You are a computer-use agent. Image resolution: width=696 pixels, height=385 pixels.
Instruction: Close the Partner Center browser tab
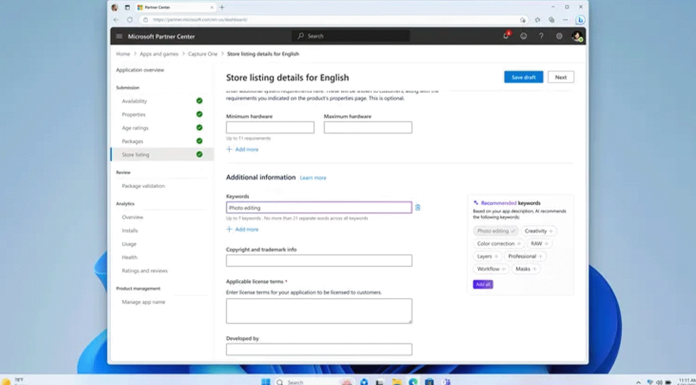(x=212, y=7)
